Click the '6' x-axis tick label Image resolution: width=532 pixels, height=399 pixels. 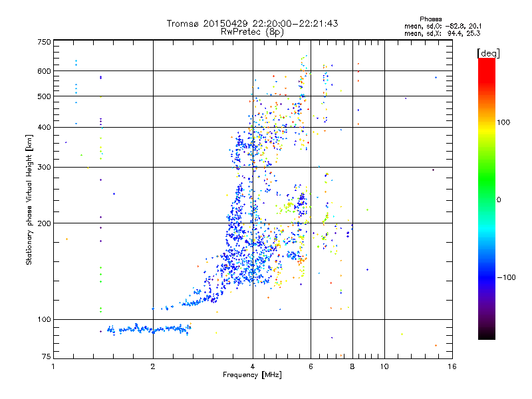311,366
